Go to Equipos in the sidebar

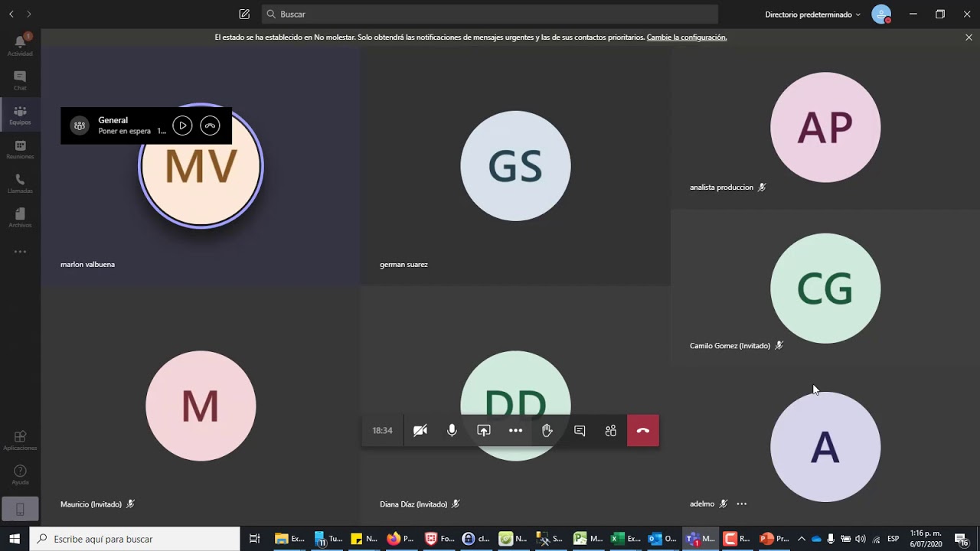click(20, 115)
